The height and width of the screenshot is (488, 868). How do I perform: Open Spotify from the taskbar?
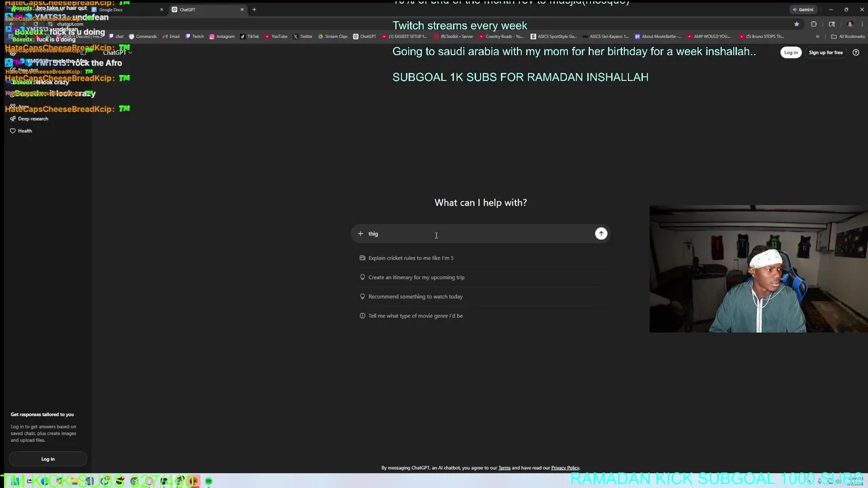coord(208,481)
